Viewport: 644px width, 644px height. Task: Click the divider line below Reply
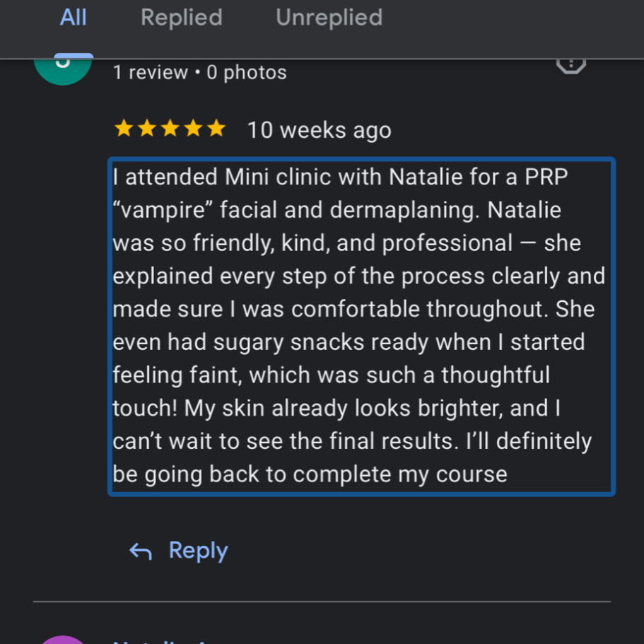coord(322,602)
